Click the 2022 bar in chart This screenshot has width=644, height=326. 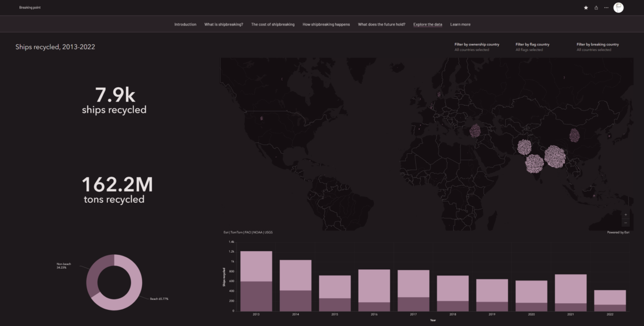(610, 300)
